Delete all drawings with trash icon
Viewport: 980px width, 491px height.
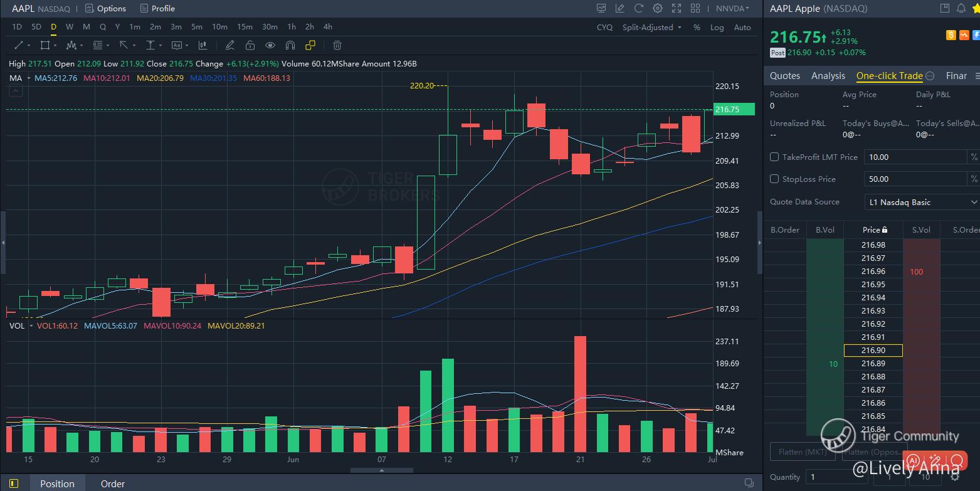tap(337, 45)
